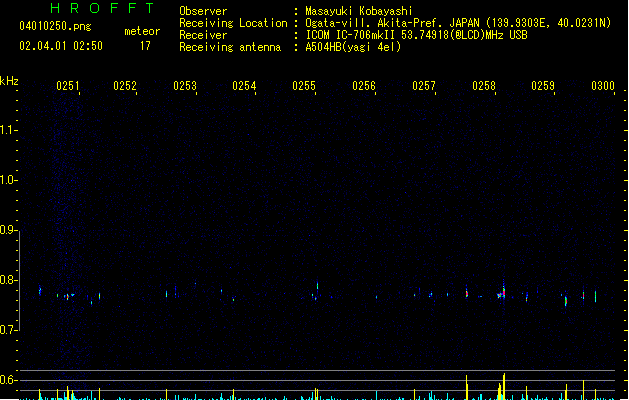629x400 pixels.
Task: Click the 0254 time marker
Action: click(x=244, y=86)
